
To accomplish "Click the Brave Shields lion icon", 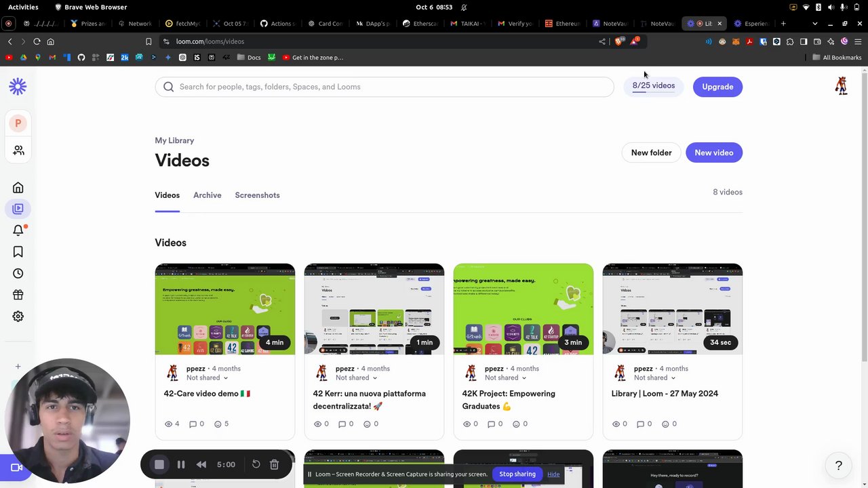I will tap(618, 41).
